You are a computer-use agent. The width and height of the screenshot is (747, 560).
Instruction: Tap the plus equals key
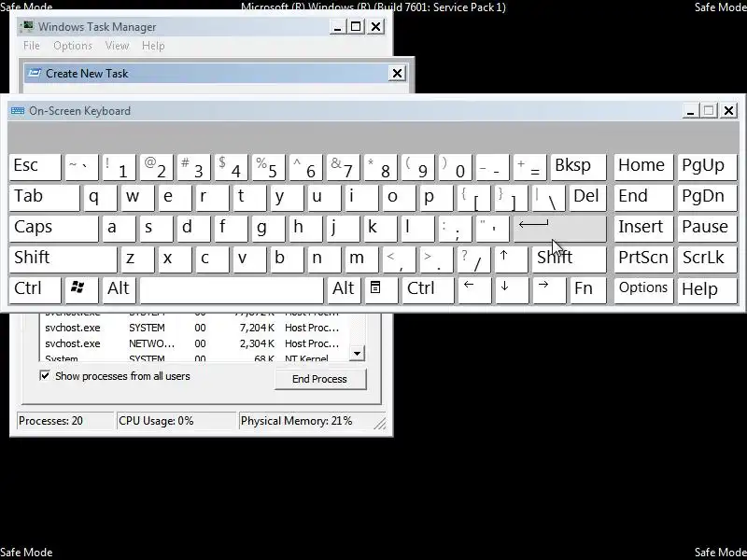point(529,168)
